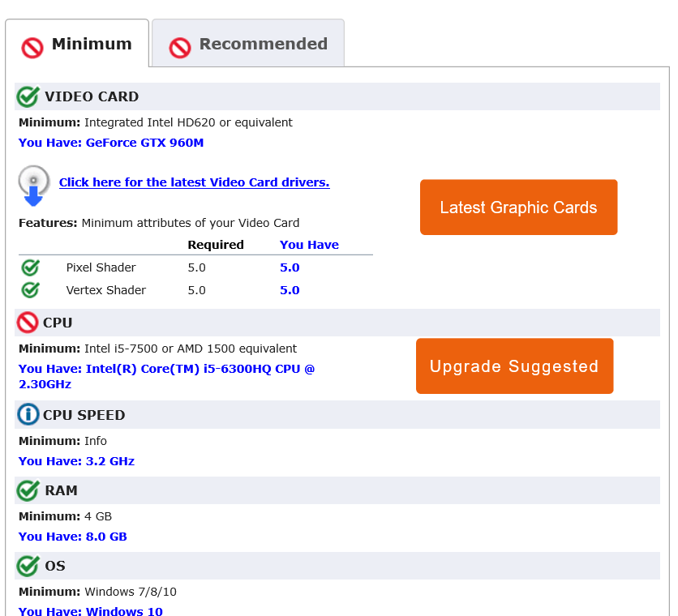This screenshot has height=616, width=678.
Task: Click the 'You Have: 3.2 GHz' text
Action: click(76, 461)
